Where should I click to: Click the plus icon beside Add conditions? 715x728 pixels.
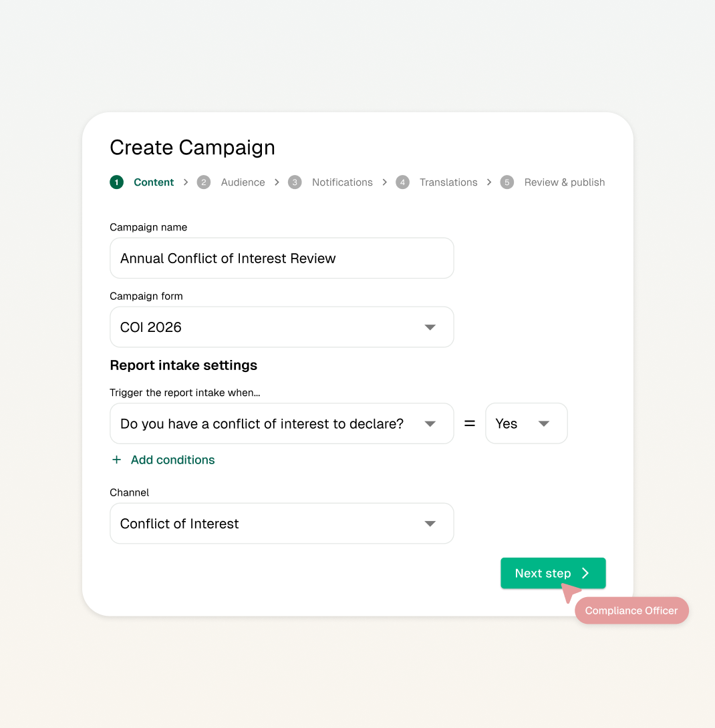tap(117, 460)
